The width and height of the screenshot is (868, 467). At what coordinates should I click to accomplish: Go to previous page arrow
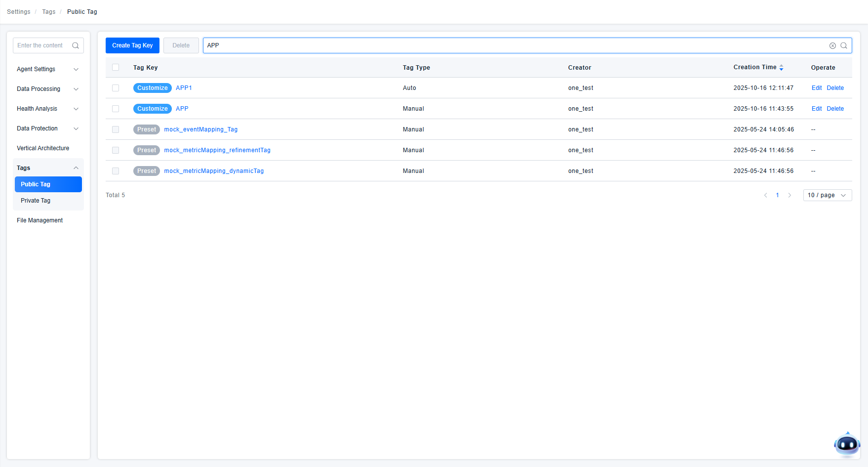tap(766, 195)
